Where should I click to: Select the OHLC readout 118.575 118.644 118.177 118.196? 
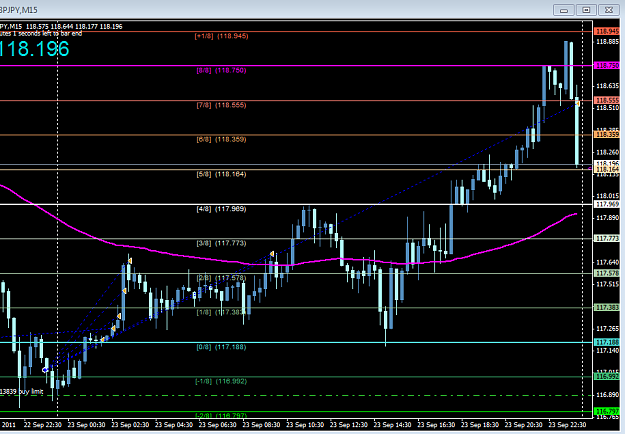pos(74,26)
